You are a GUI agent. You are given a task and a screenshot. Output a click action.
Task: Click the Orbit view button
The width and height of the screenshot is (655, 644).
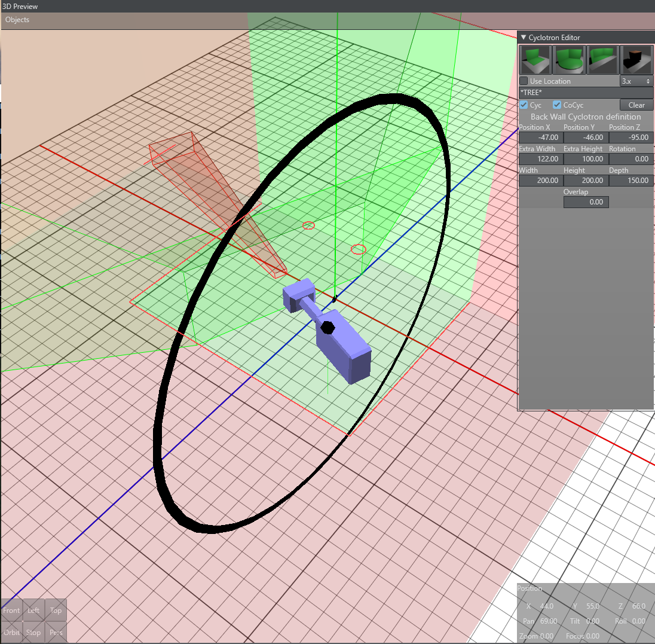tap(11, 632)
